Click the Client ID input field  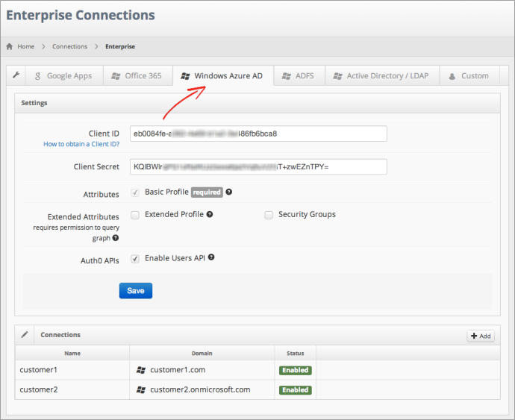[x=258, y=134]
